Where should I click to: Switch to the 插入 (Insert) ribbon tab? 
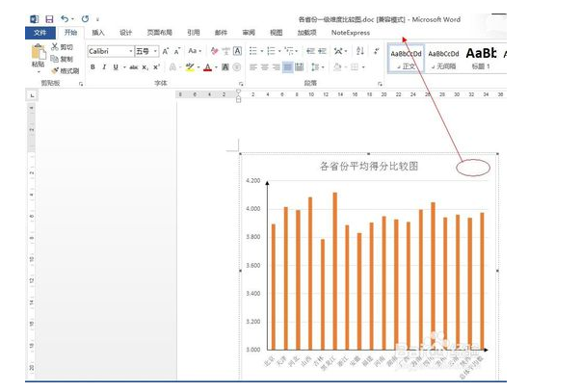click(x=98, y=32)
